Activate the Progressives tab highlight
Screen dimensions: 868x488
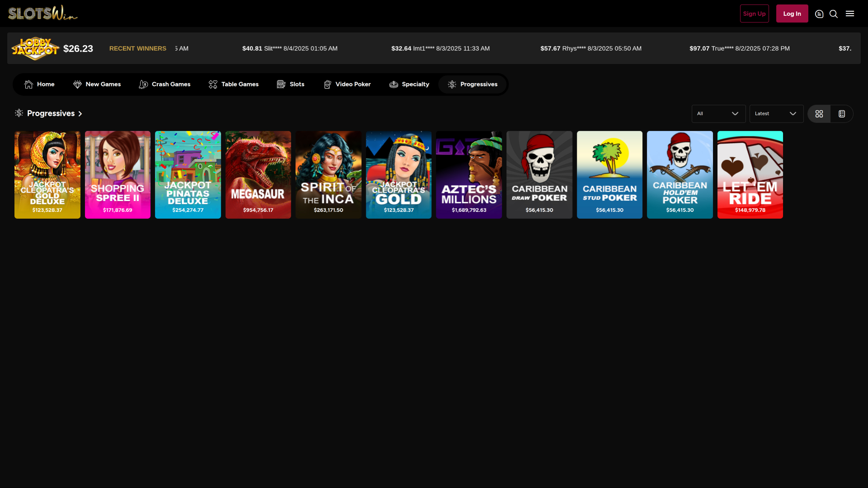(472, 84)
